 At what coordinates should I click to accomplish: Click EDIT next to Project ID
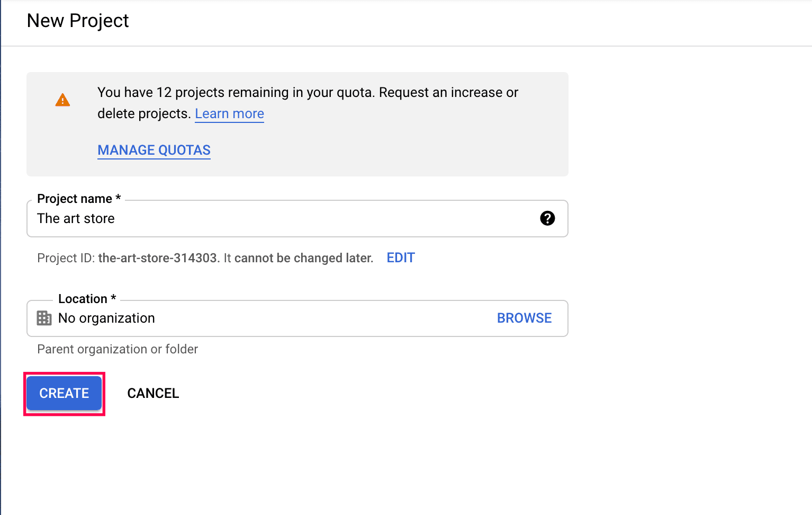pos(401,258)
